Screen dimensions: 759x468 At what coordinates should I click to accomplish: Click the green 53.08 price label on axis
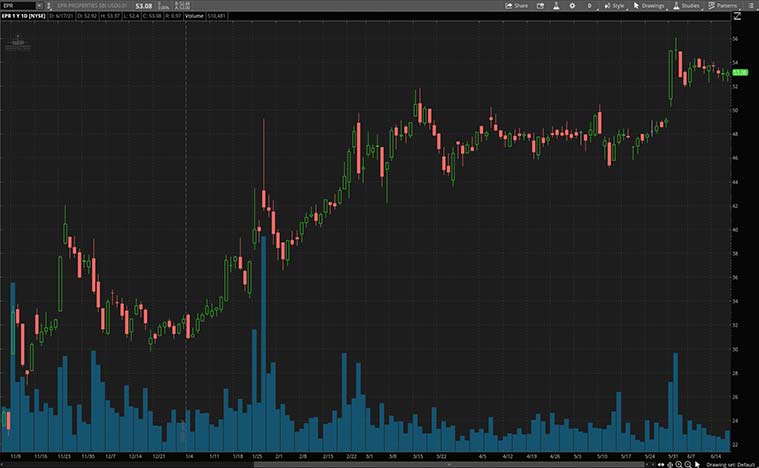point(740,73)
